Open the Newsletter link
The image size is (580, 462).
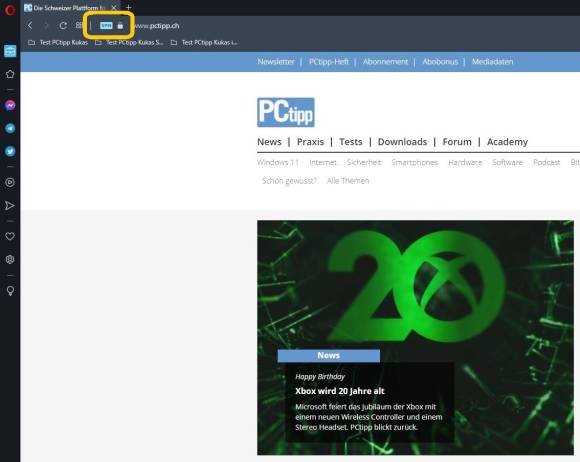[x=276, y=62]
